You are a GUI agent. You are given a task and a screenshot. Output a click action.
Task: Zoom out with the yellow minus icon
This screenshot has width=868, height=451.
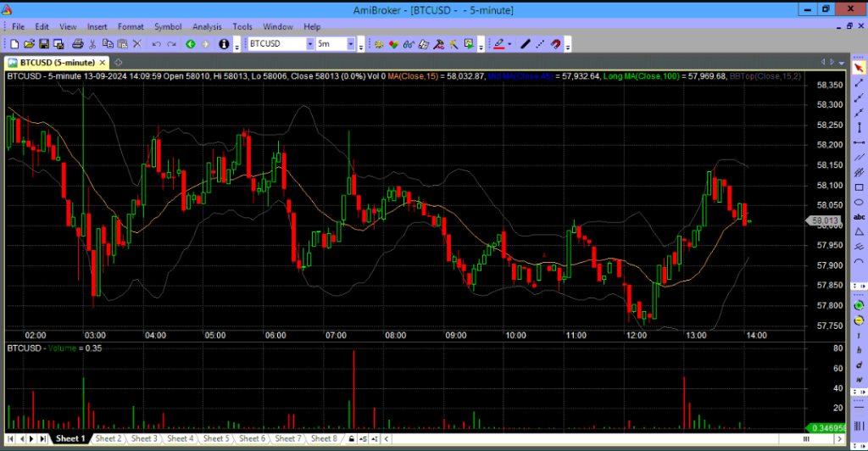tap(859, 320)
